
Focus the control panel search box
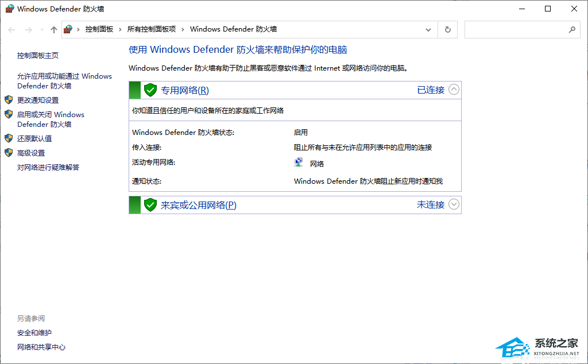[523, 30]
